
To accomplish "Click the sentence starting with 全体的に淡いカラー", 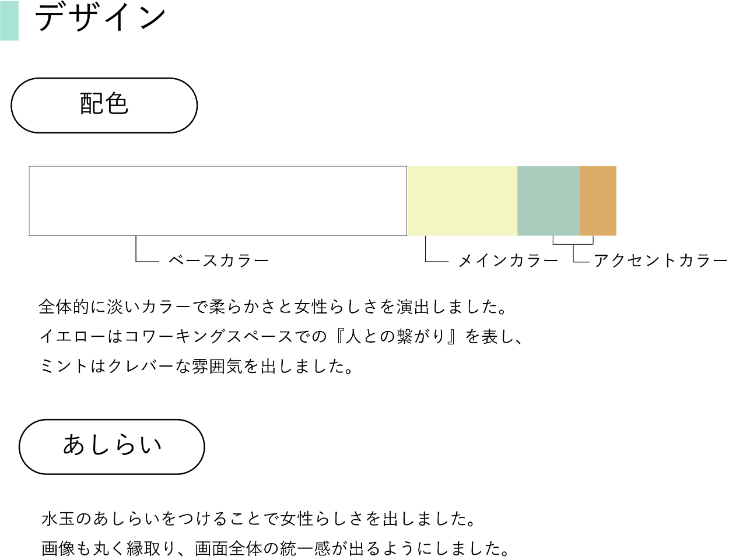I will pos(274,307).
